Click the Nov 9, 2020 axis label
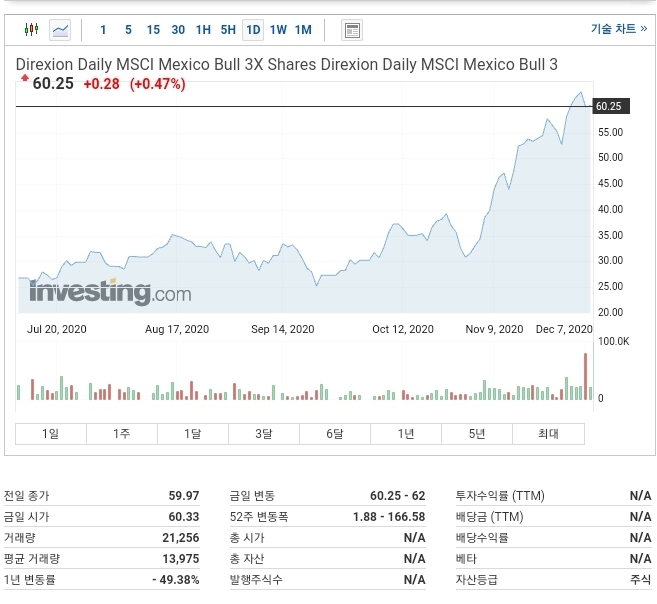Image resolution: width=657 pixels, height=604 pixels. (494, 329)
